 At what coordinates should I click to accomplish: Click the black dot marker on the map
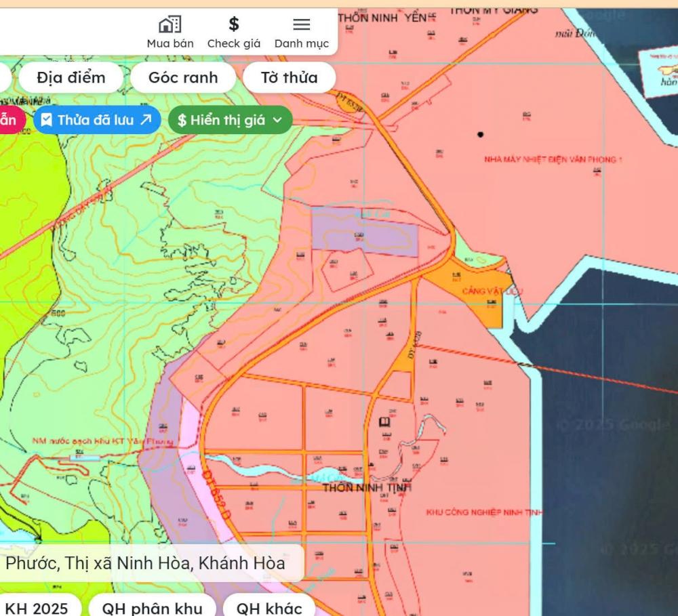click(480, 134)
